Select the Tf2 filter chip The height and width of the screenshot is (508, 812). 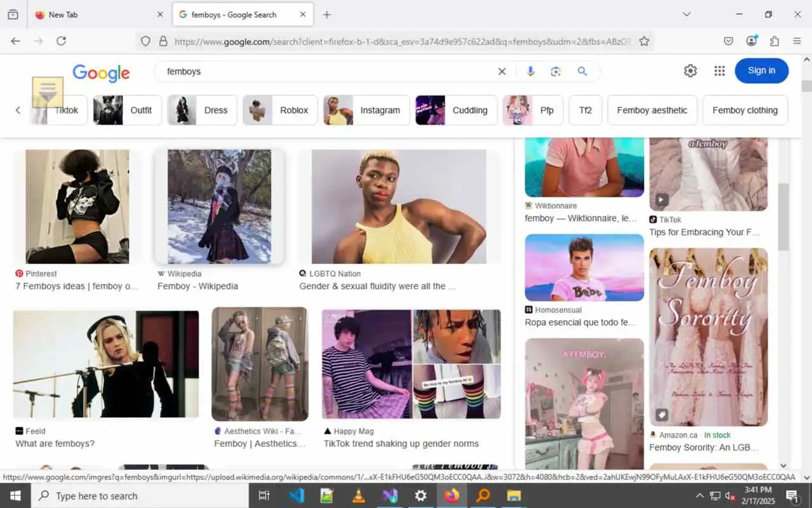pyautogui.click(x=586, y=110)
